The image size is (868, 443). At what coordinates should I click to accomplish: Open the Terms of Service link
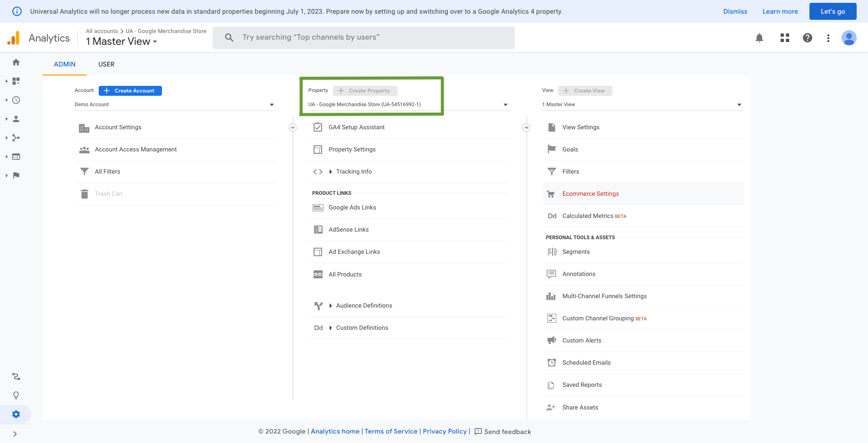[x=391, y=431]
